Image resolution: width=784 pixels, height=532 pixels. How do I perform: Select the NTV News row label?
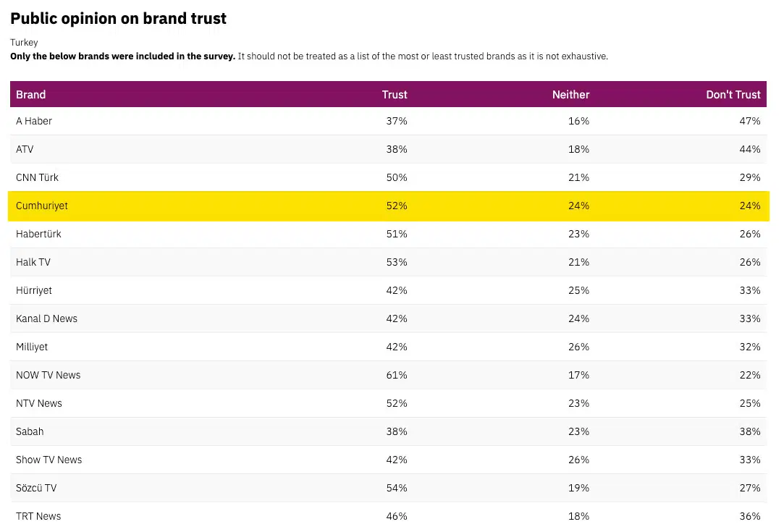39,403
